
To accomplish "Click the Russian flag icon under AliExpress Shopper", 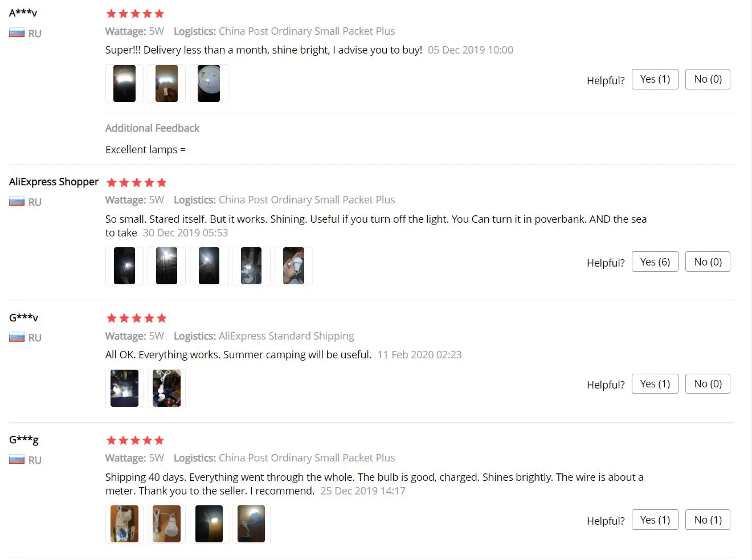I will [17, 202].
